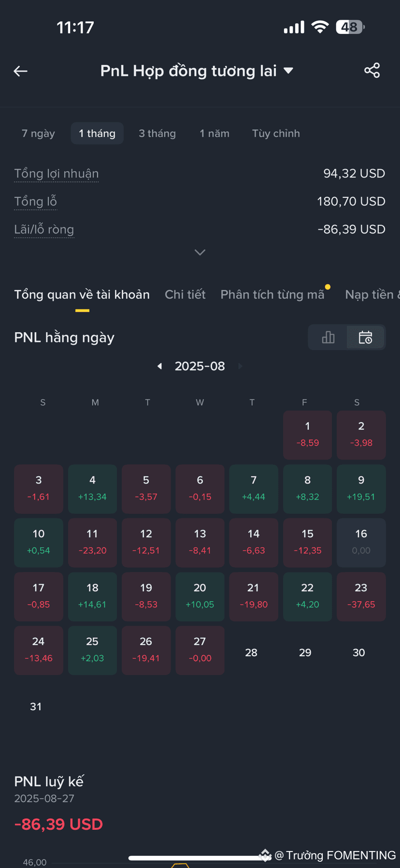Show Tổng lợi nhuận explanation
400x868 pixels.
[57, 174]
